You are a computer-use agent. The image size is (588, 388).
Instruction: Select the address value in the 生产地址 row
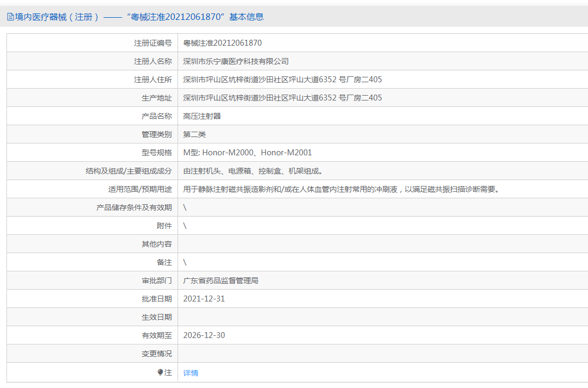tap(282, 98)
